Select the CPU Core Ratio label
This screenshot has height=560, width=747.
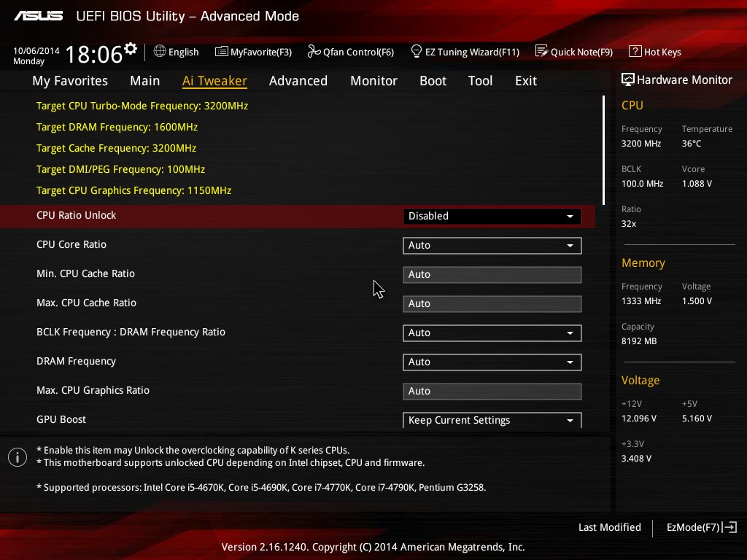71,244
